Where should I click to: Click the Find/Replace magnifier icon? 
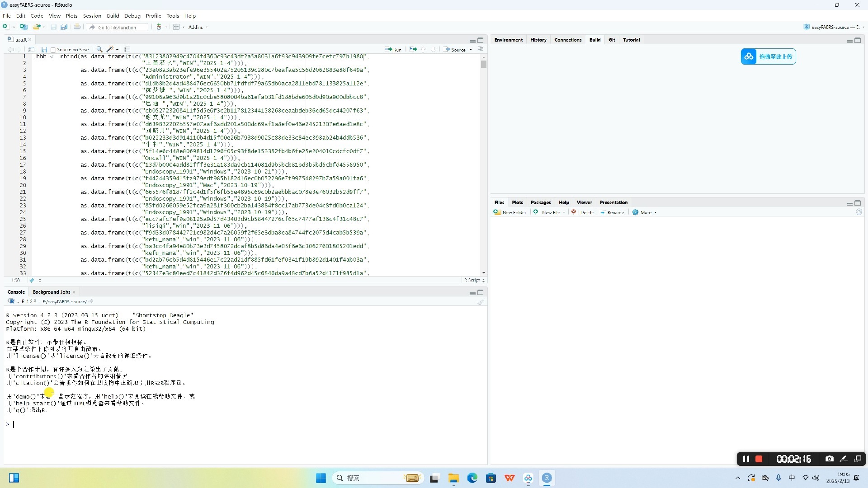coord(99,49)
